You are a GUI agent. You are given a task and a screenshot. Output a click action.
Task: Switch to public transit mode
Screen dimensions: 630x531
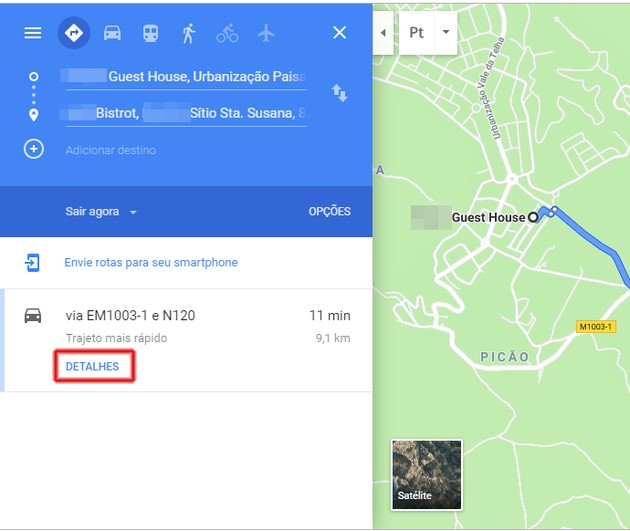pos(150,33)
